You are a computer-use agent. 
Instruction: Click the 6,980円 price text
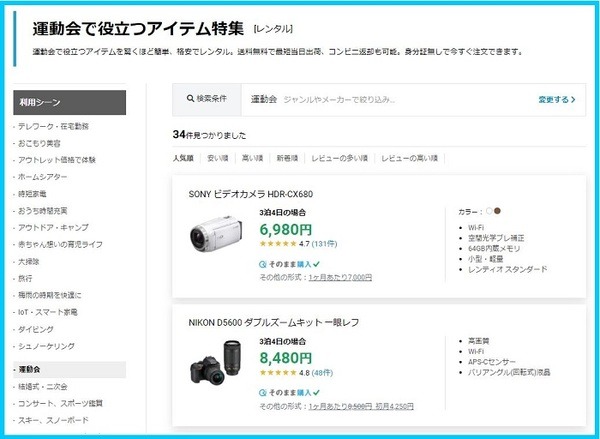(286, 230)
